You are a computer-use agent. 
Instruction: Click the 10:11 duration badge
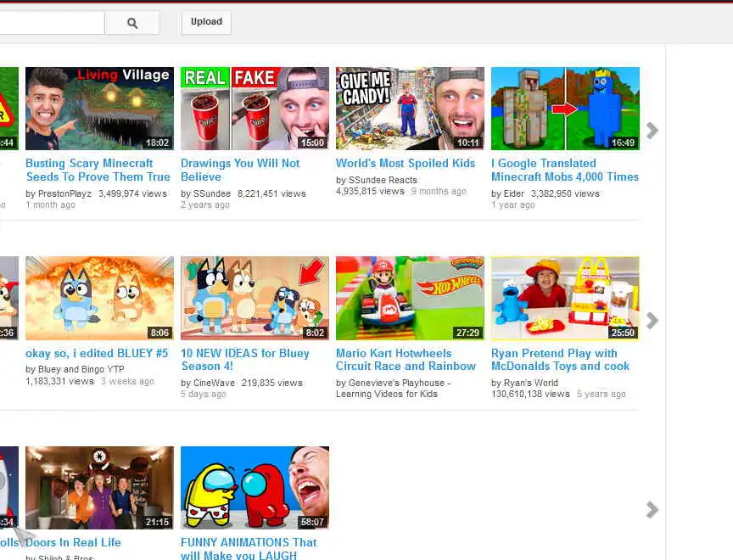coord(468,143)
